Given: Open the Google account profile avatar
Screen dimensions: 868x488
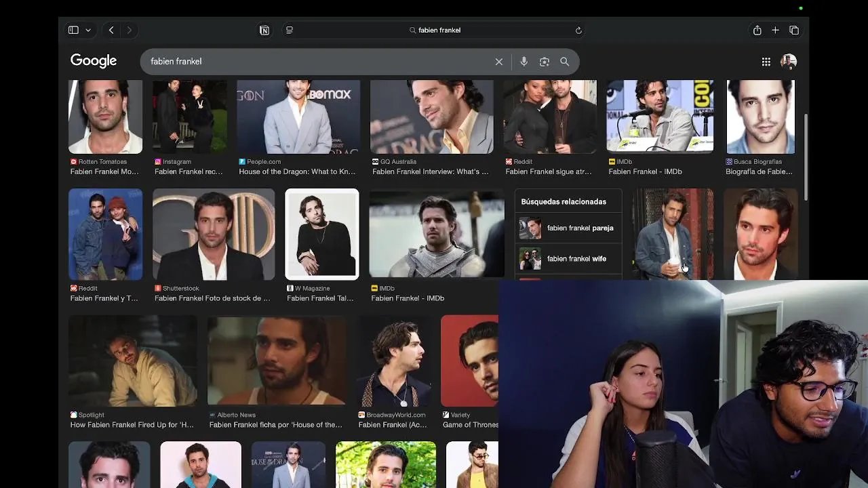Looking at the screenshot, I should click(x=788, y=62).
